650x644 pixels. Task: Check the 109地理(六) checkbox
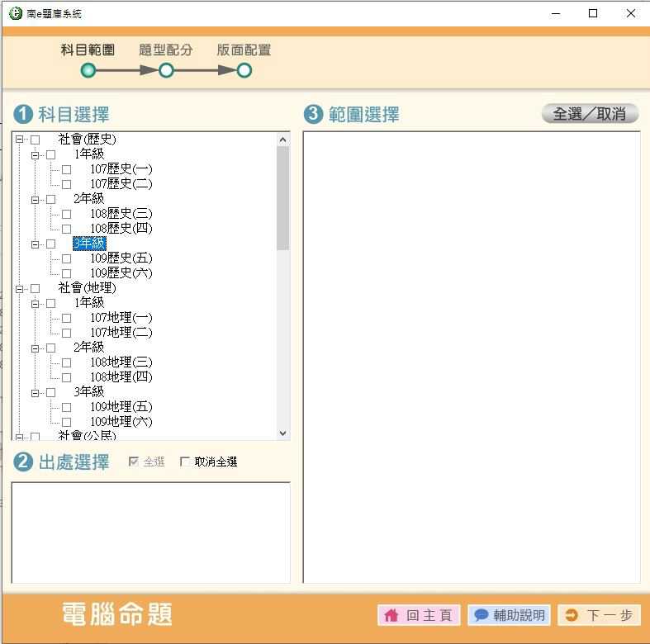(x=66, y=422)
